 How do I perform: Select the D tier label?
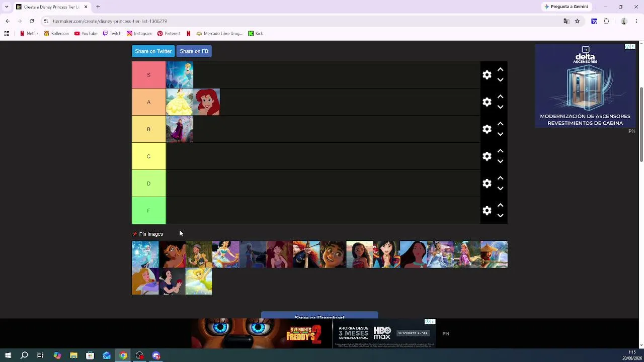(149, 184)
